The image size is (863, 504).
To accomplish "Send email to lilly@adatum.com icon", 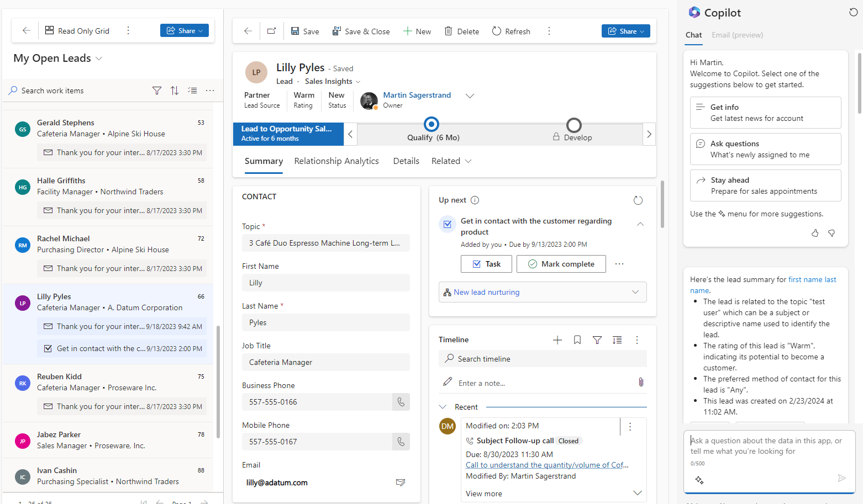I will 401,482.
